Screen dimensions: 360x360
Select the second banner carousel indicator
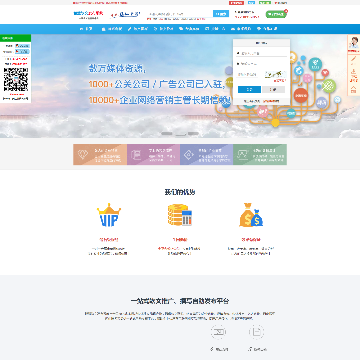[180, 134]
